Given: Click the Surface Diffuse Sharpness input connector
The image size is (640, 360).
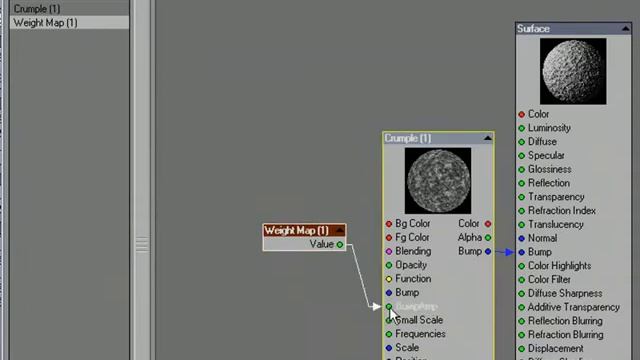Looking at the screenshot, I should click(521, 293).
